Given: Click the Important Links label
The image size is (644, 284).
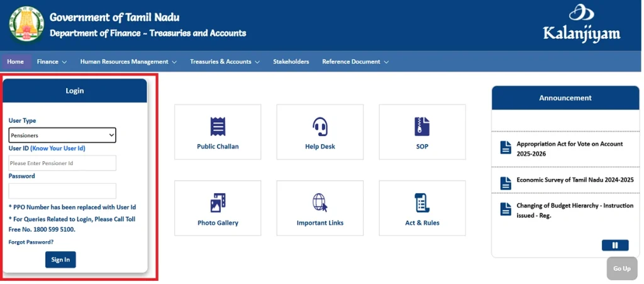Looking at the screenshot, I should coord(320,223).
